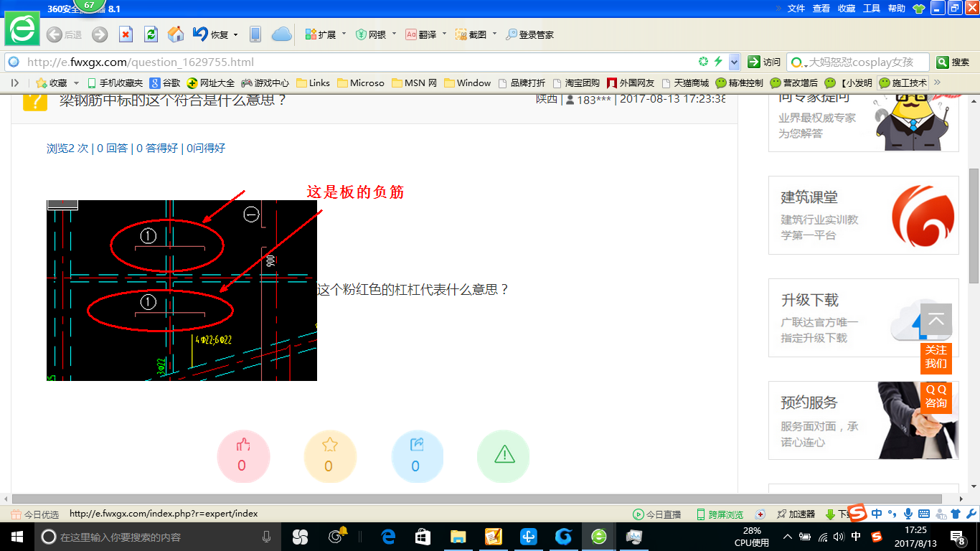Click the star favorite circle button

point(330,457)
